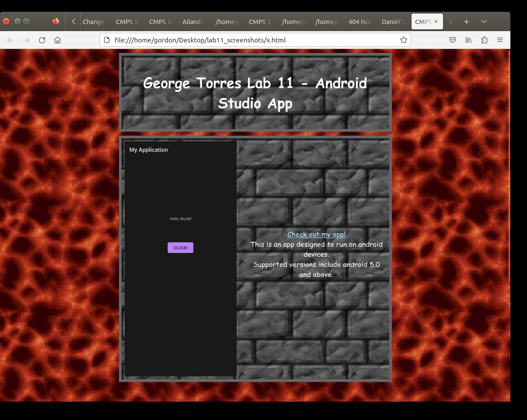
Task: Close the active CMPS tab
Action: (x=436, y=21)
